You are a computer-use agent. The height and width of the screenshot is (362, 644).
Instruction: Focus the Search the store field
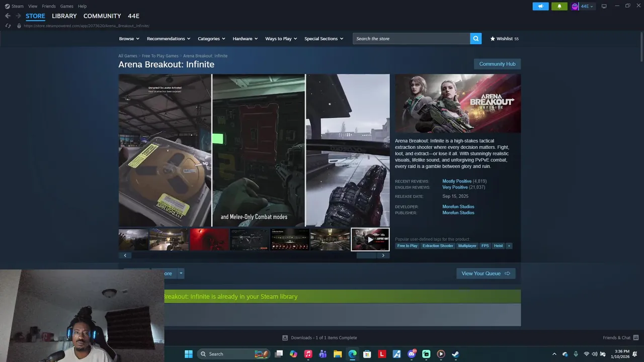[411, 39]
